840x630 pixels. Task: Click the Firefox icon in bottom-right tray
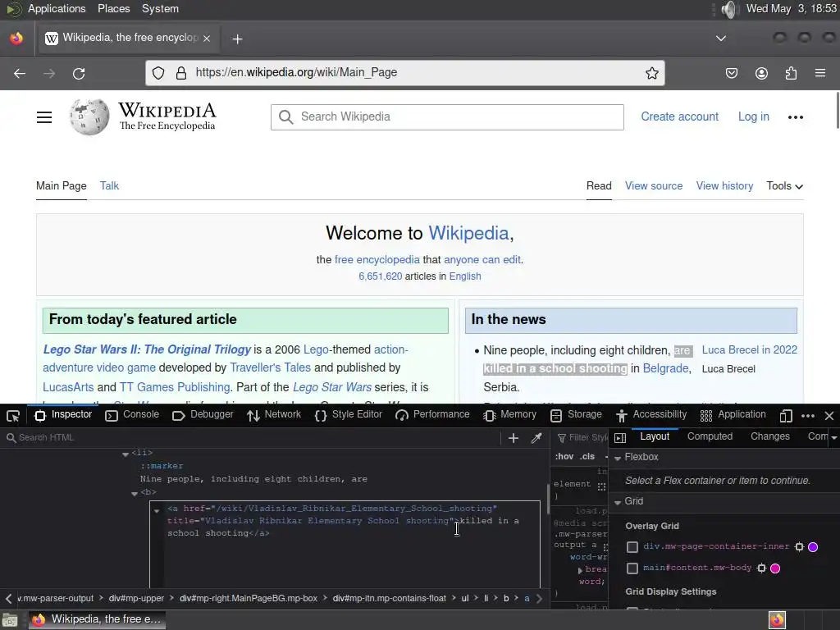click(x=777, y=620)
